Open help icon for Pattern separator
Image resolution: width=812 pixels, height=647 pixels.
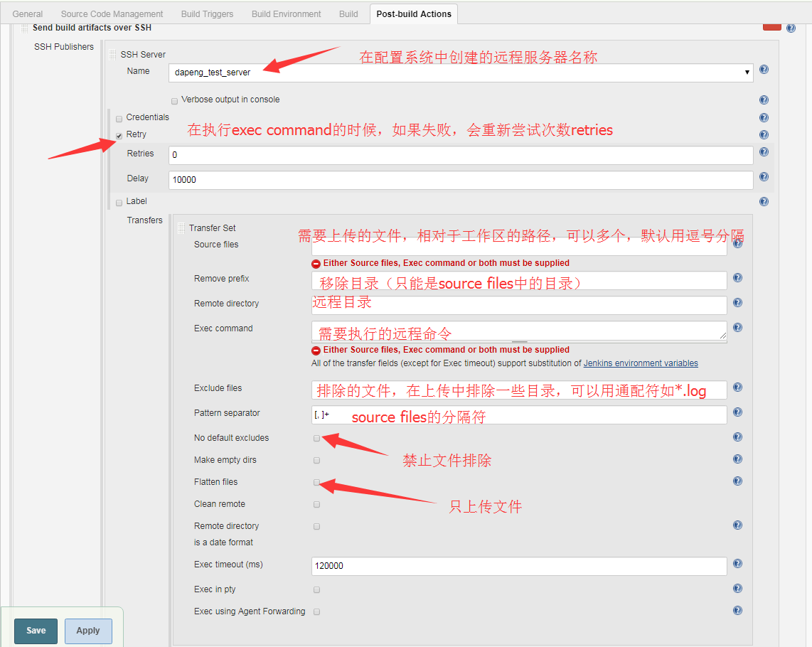(737, 412)
